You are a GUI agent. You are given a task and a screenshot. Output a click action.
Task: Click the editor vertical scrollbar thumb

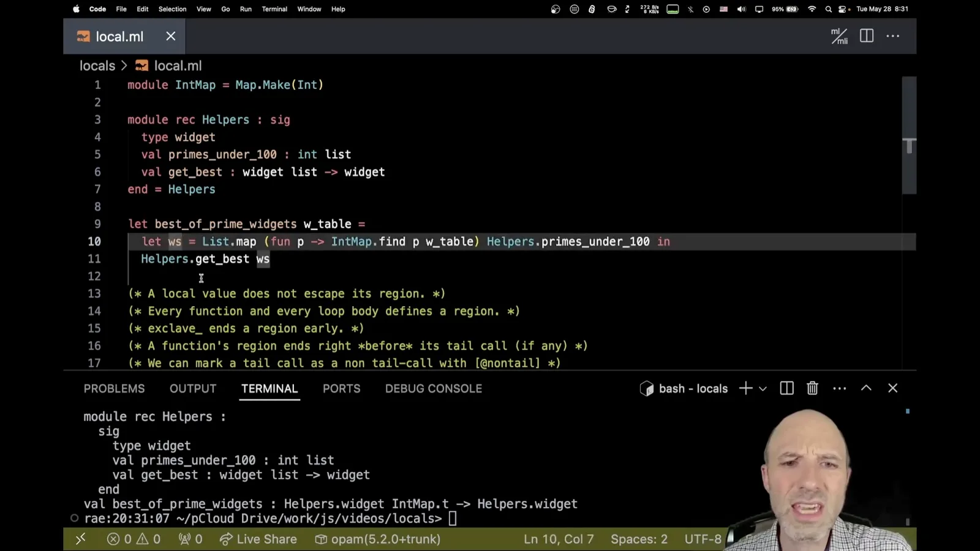(909, 135)
